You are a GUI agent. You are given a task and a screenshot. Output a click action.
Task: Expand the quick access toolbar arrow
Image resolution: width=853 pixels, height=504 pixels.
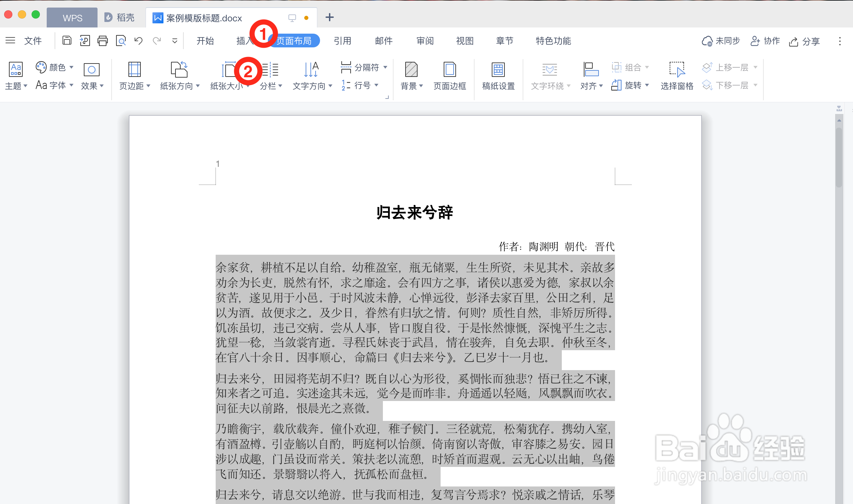[175, 41]
